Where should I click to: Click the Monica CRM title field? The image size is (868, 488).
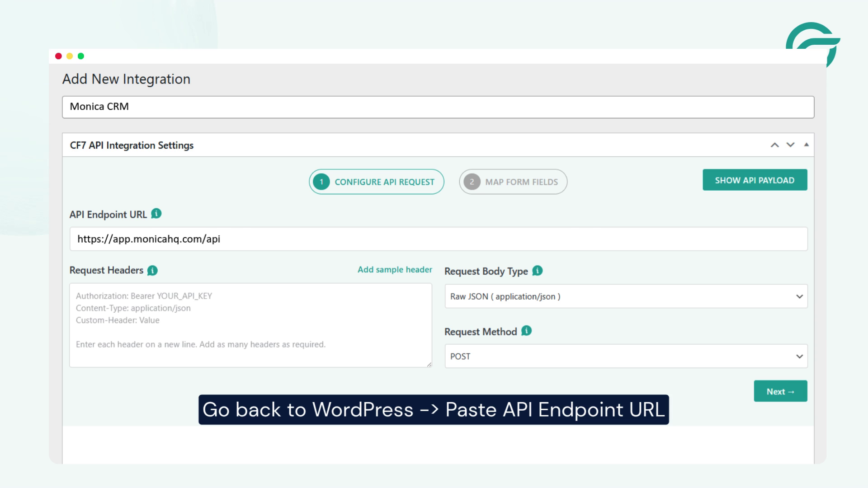click(438, 107)
